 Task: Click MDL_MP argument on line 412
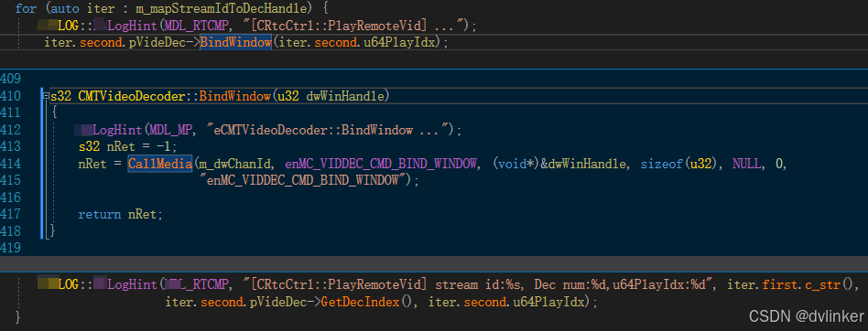coord(171,130)
